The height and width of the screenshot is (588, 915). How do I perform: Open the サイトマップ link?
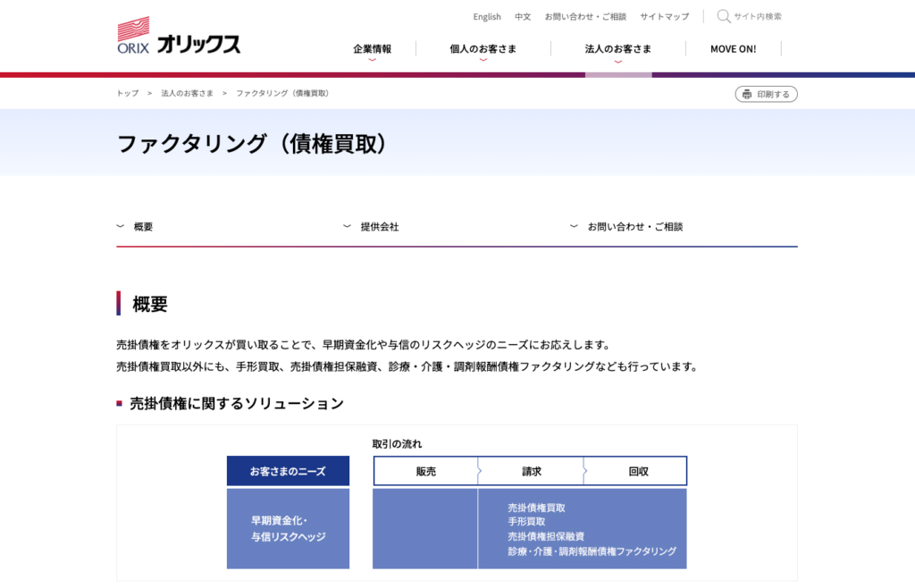click(664, 17)
